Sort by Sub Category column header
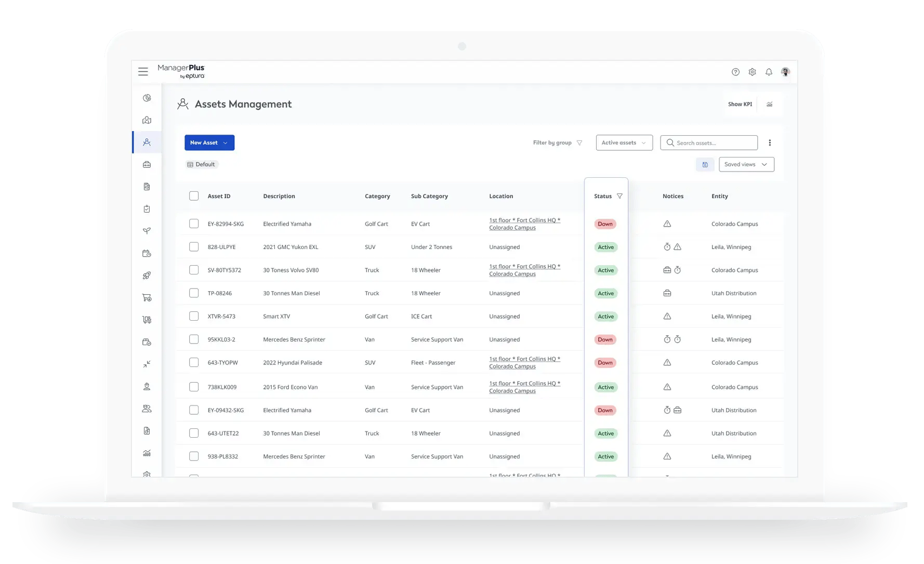924x564 pixels. point(429,196)
